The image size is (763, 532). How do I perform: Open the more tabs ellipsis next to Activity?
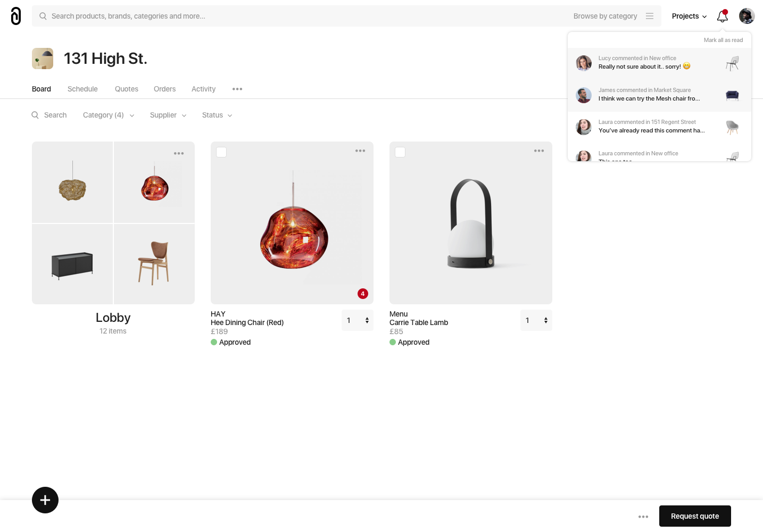click(x=237, y=89)
